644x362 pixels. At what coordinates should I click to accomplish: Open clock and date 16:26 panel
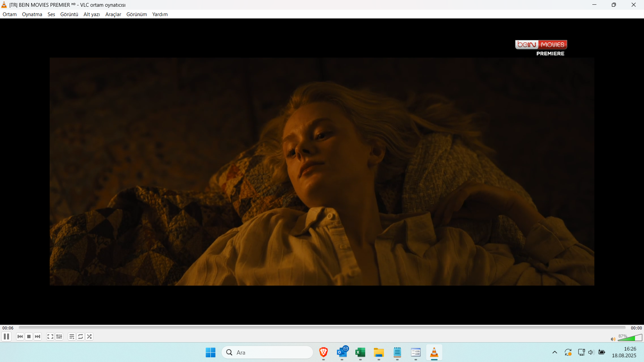pyautogui.click(x=624, y=352)
